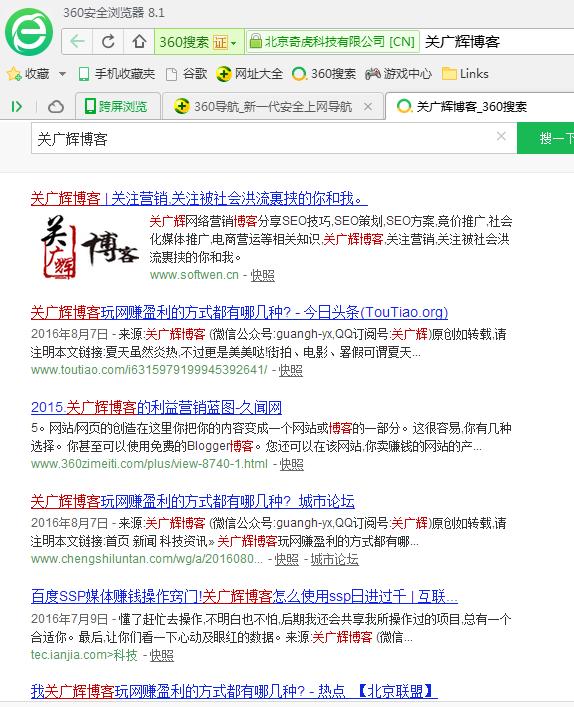Click www.chengshiluntan.com green URL text
Viewport: 574px width, 707px height.
click(147, 560)
